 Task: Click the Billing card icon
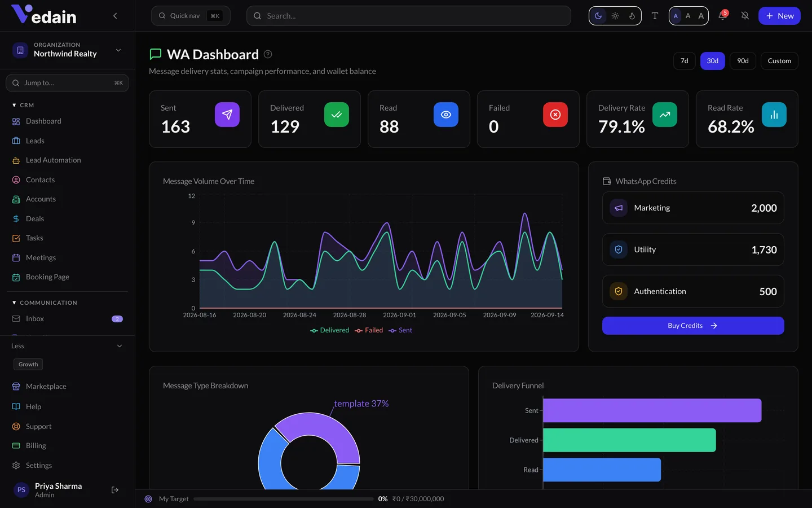click(x=16, y=446)
